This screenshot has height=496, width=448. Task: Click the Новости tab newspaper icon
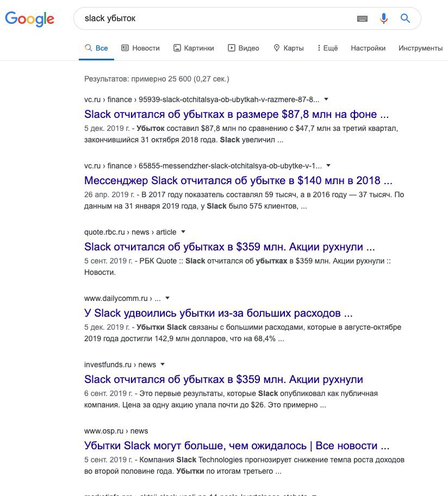pos(125,48)
